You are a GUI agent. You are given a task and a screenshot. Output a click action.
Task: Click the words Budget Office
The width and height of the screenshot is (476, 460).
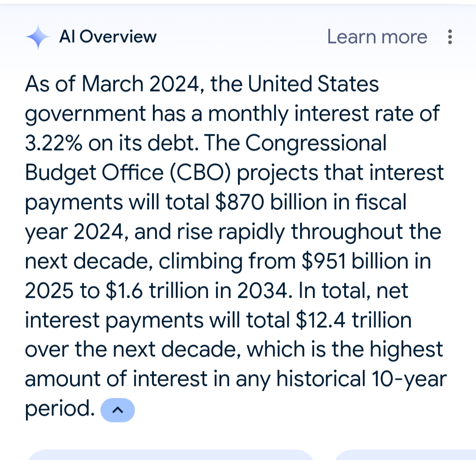94,173
